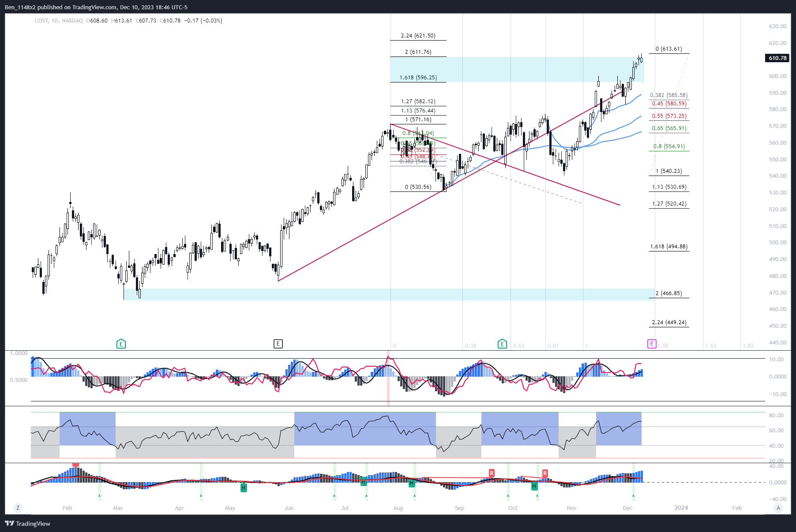Click the Nov label on time axis
The height and width of the screenshot is (532, 796).
pos(571,508)
